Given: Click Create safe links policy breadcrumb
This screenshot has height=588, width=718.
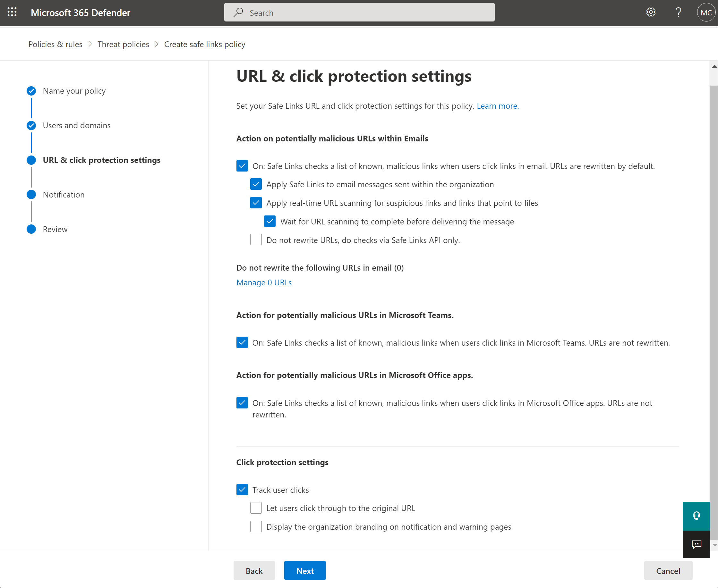Looking at the screenshot, I should pos(205,44).
